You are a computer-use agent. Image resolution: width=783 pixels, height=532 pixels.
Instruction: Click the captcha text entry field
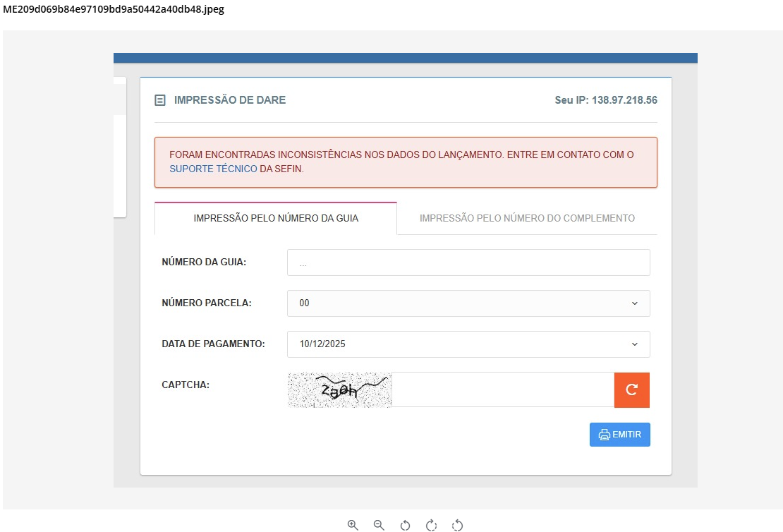(x=502, y=389)
